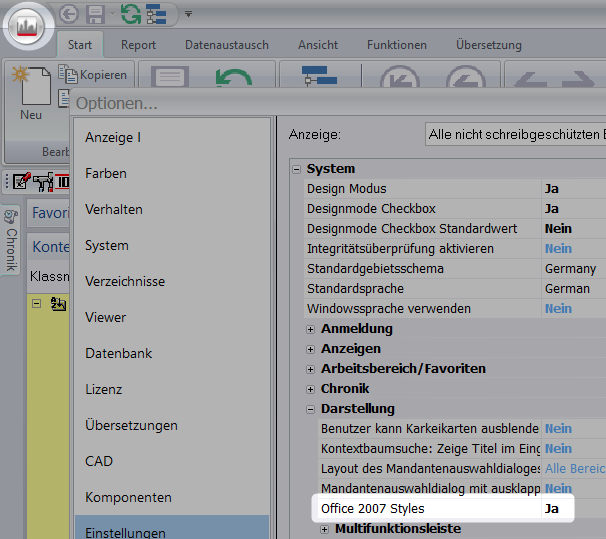606x539 pixels.
Task: Click the blue hierarchy icon in ribbon
Action: pos(319,76)
